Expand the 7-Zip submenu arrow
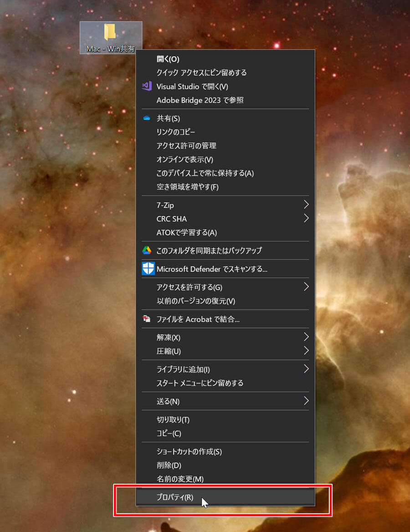Image resolution: width=410 pixels, height=532 pixels. coord(306,205)
